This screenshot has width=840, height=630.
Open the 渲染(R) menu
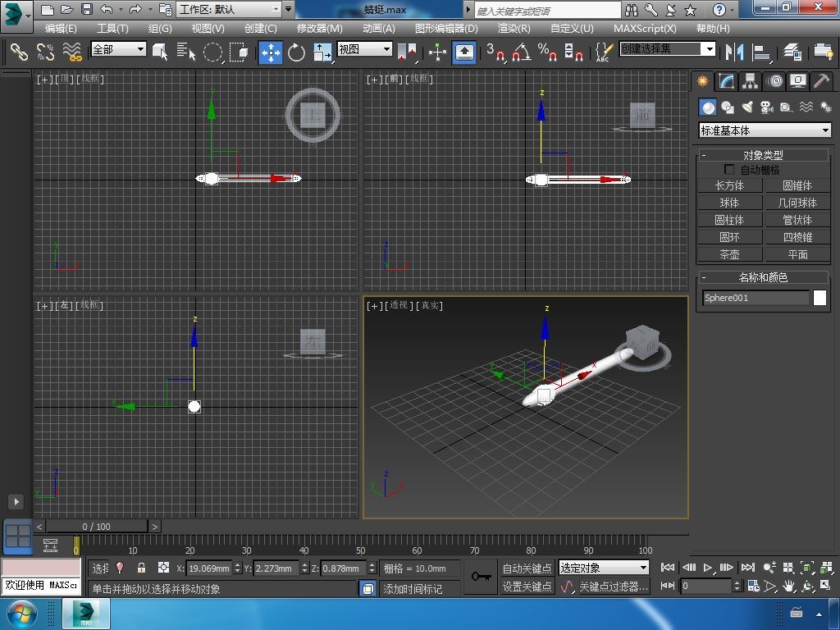click(514, 28)
